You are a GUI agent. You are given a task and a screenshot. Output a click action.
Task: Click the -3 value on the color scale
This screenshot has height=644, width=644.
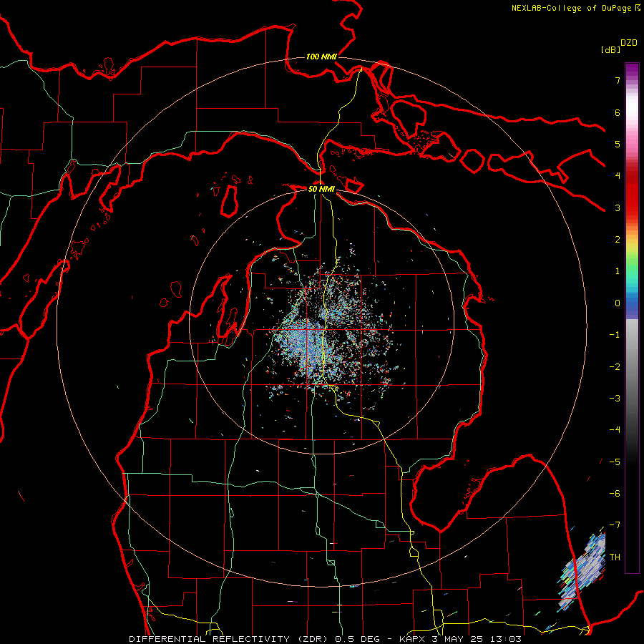coord(615,399)
